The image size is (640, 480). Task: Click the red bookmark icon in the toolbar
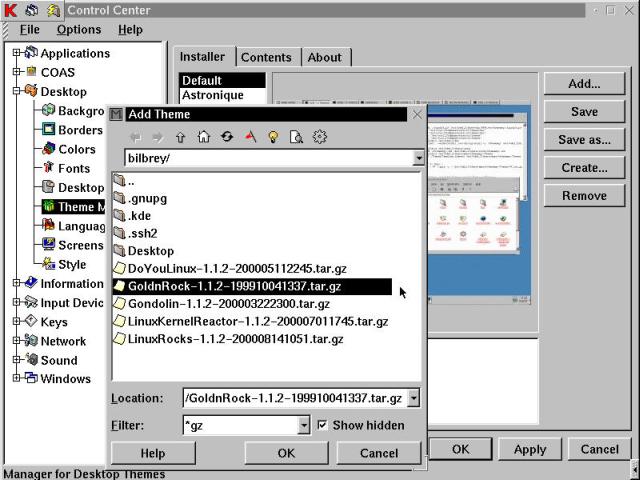[249, 137]
